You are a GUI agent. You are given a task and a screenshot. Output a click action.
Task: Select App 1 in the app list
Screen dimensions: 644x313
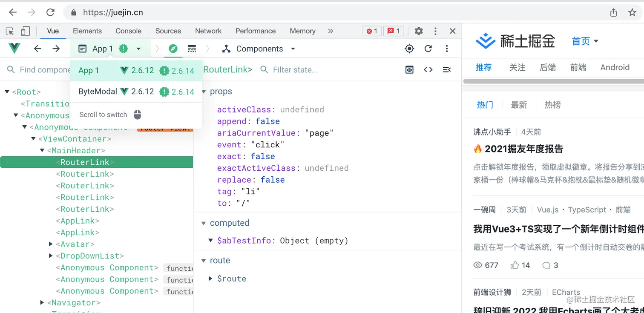click(136, 71)
